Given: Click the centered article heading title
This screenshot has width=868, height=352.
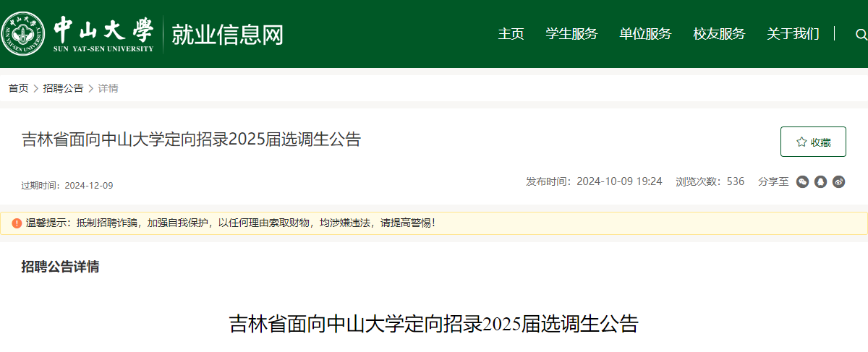Looking at the screenshot, I should point(434,323).
